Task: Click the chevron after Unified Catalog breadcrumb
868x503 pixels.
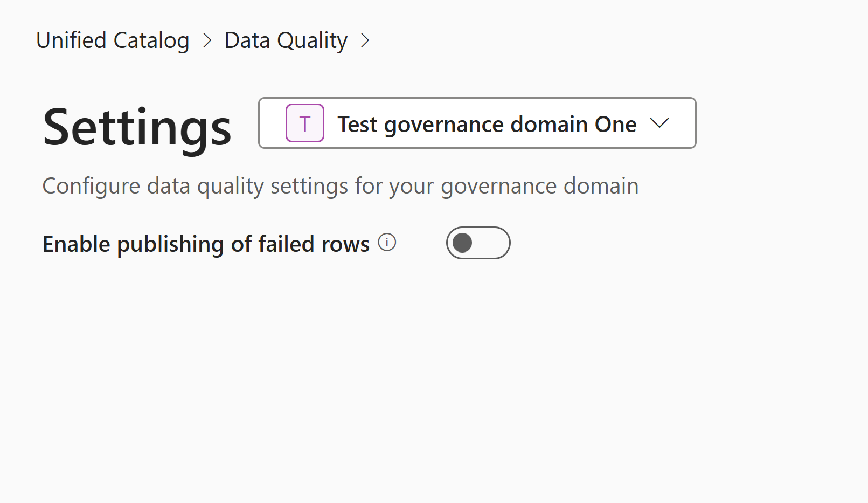Action: click(x=206, y=40)
